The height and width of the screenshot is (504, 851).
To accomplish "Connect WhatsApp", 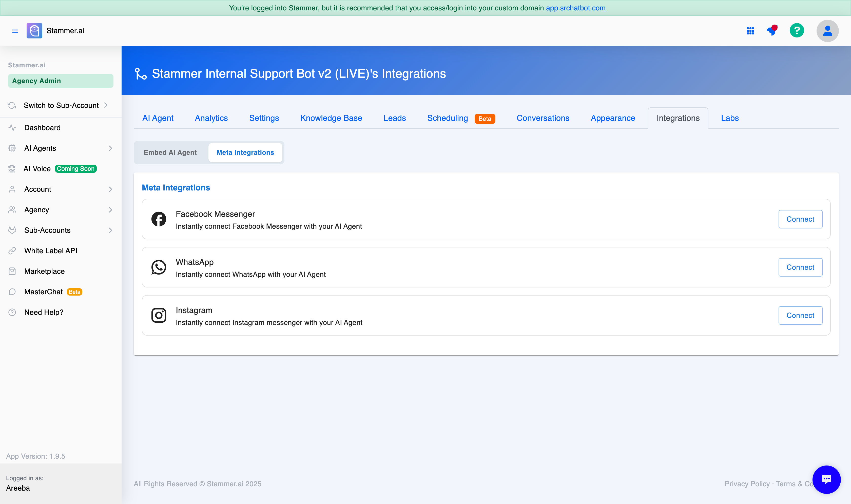I will pyautogui.click(x=800, y=267).
